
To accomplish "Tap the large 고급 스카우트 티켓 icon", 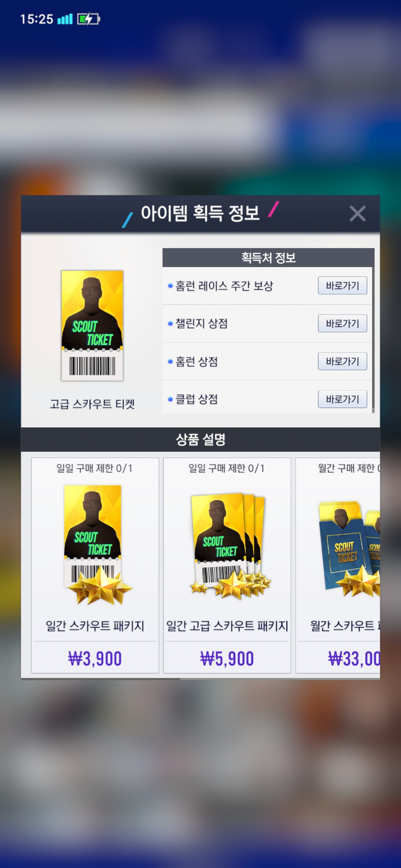I will (x=92, y=326).
